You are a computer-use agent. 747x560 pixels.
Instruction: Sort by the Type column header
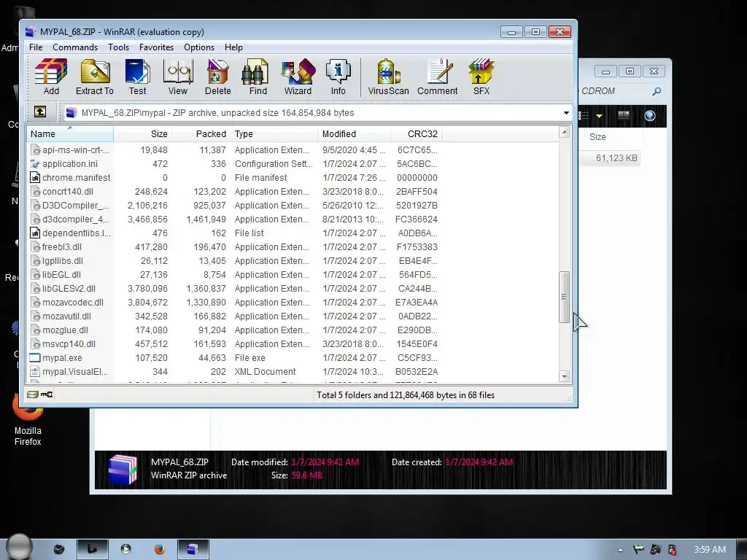pyautogui.click(x=274, y=134)
